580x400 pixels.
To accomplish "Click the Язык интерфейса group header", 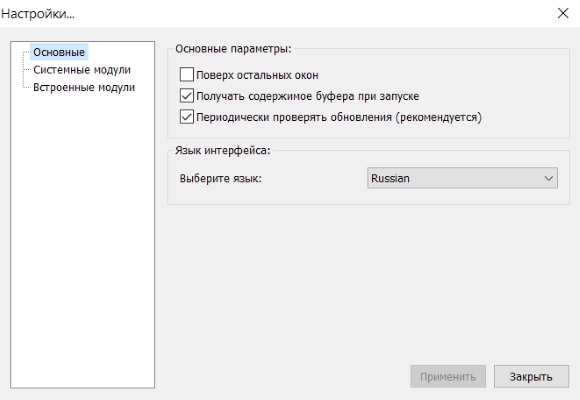I will tap(223, 150).
